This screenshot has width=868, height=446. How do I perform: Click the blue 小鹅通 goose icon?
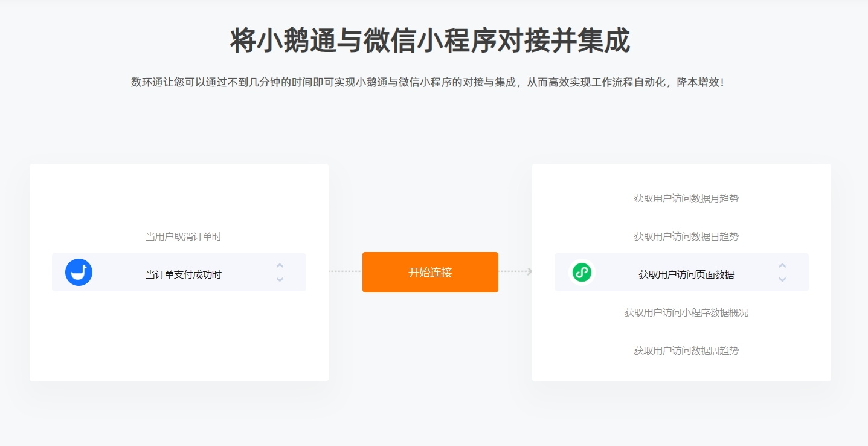(79, 272)
